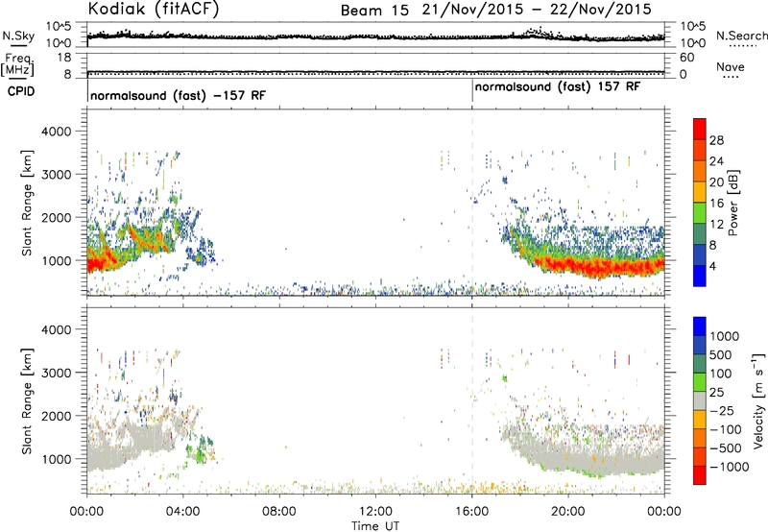The image size is (768, 532).
Task: Click the 'Kodiak (fitACF)' title text
Action: [x=154, y=10]
